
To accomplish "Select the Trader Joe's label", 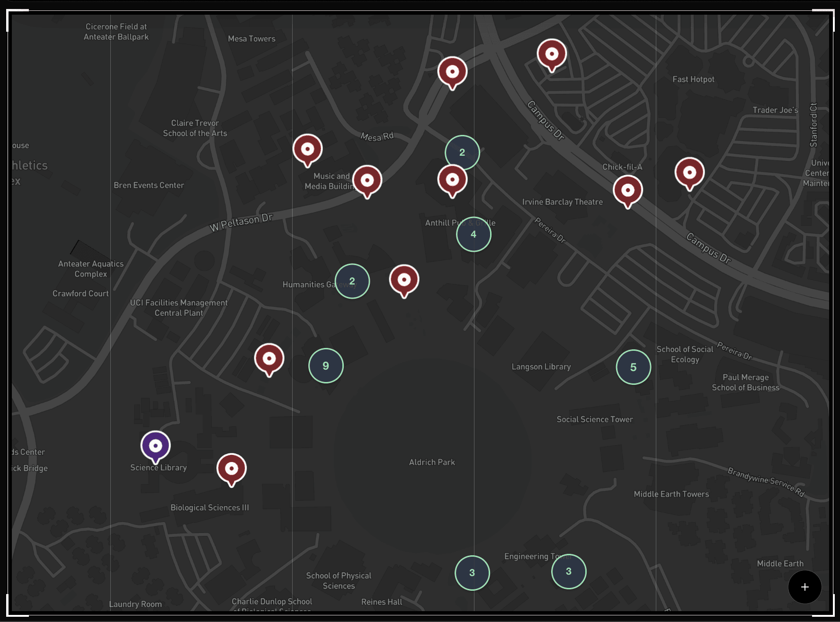I will point(775,109).
